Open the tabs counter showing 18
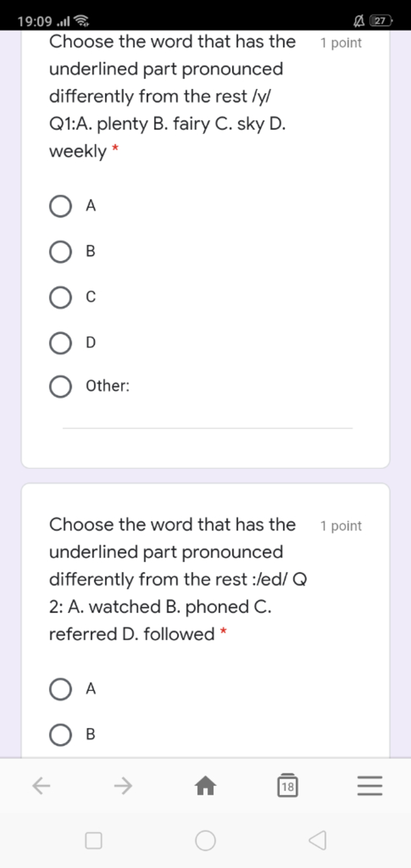This screenshot has width=411, height=868. pos(288,785)
